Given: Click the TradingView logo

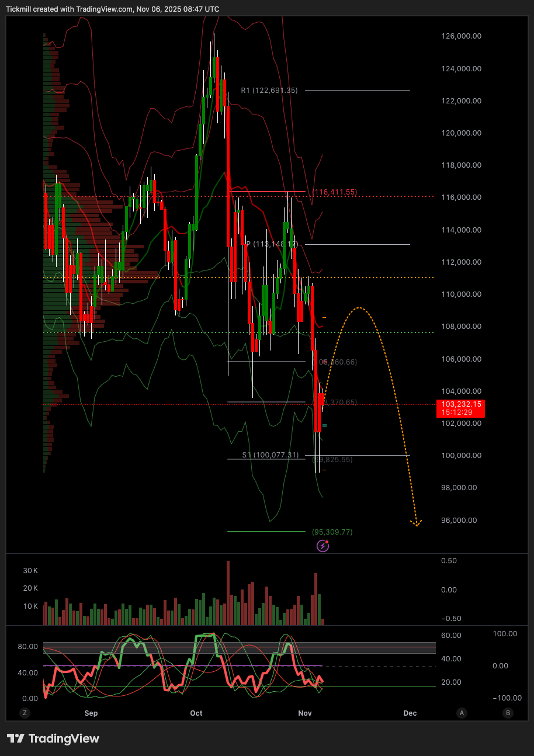Looking at the screenshot, I should tap(53, 738).
